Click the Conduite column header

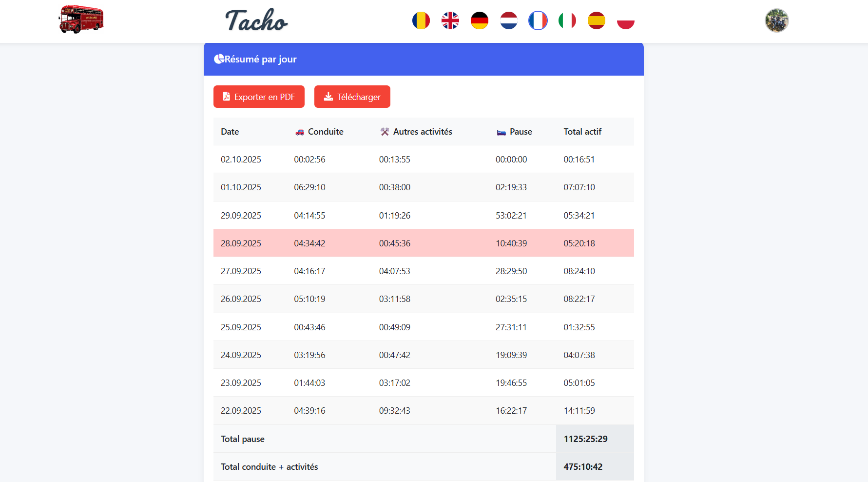(325, 132)
